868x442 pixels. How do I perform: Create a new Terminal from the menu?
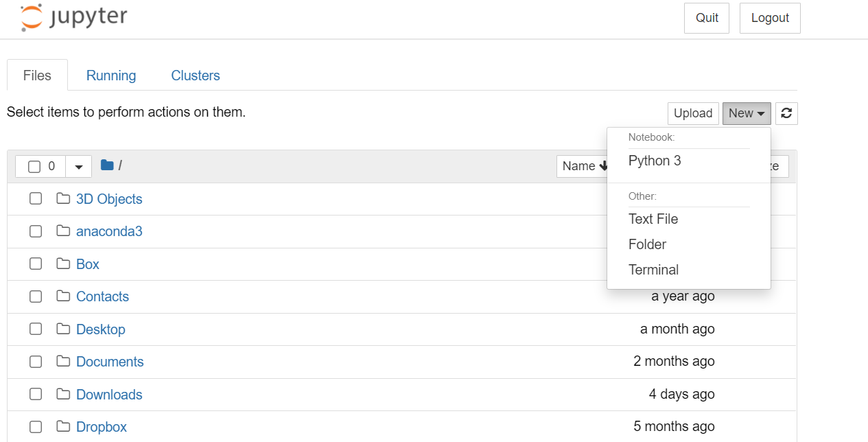tap(653, 270)
